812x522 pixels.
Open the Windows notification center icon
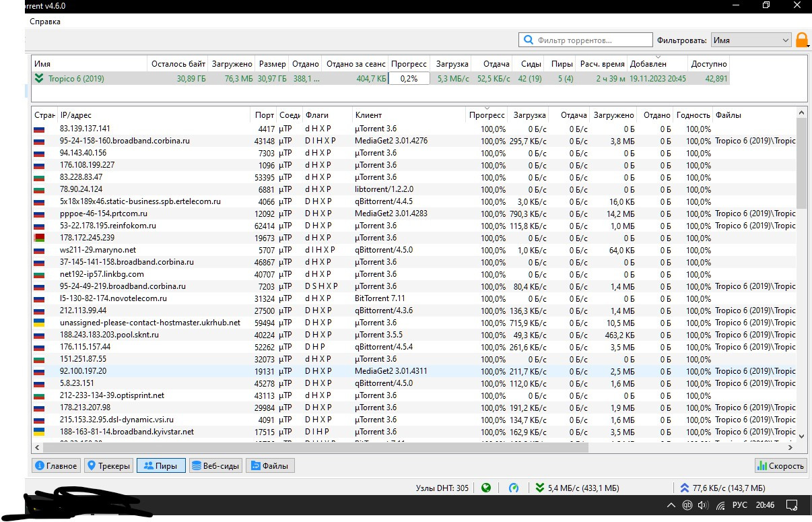(x=792, y=505)
